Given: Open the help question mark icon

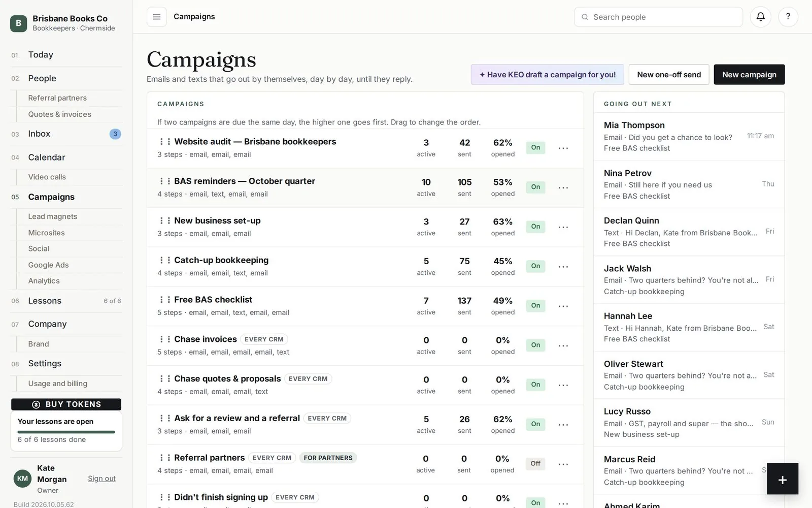Looking at the screenshot, I should [788, 17].
